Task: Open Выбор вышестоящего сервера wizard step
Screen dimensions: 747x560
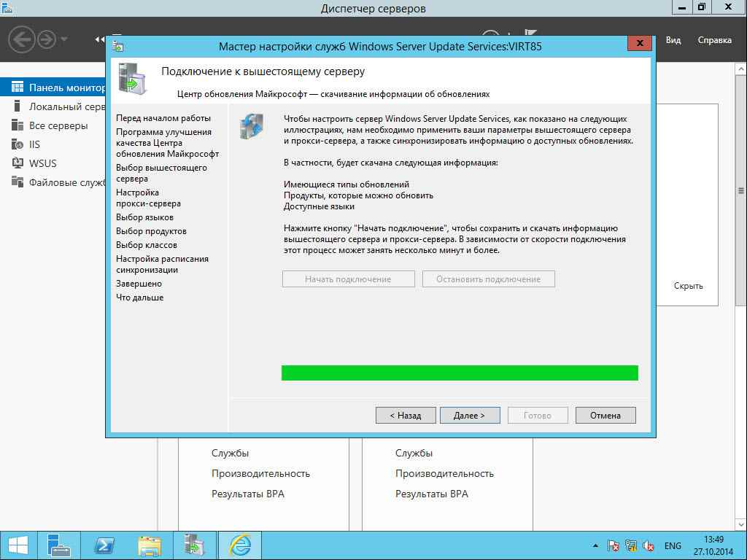Action: coord(161,173)
